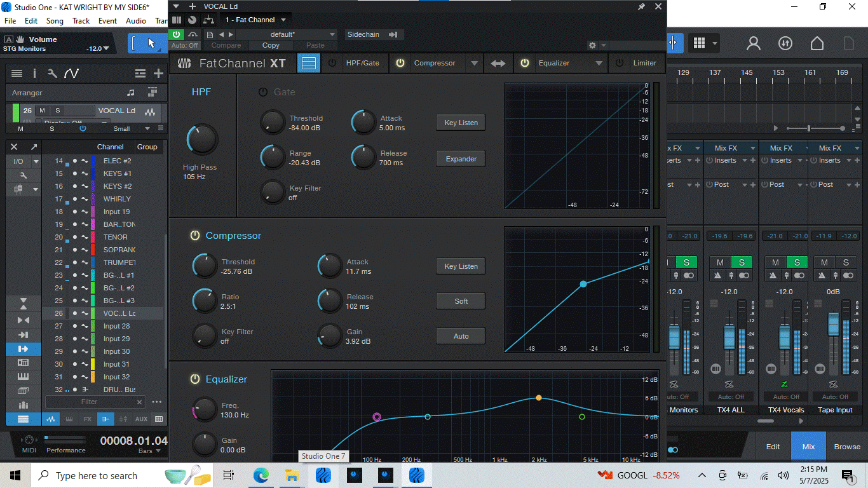Toggle the Limiter power button
868x488 pixels.
click(620, 64)
